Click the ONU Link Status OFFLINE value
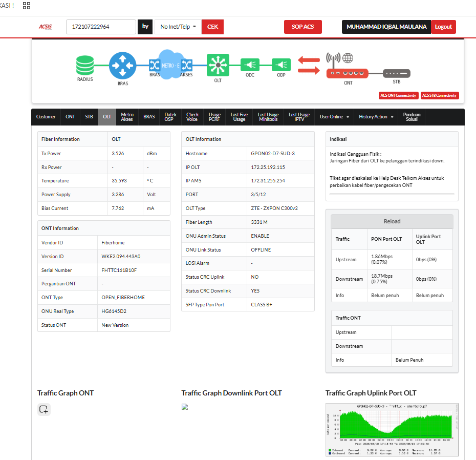 261,250
